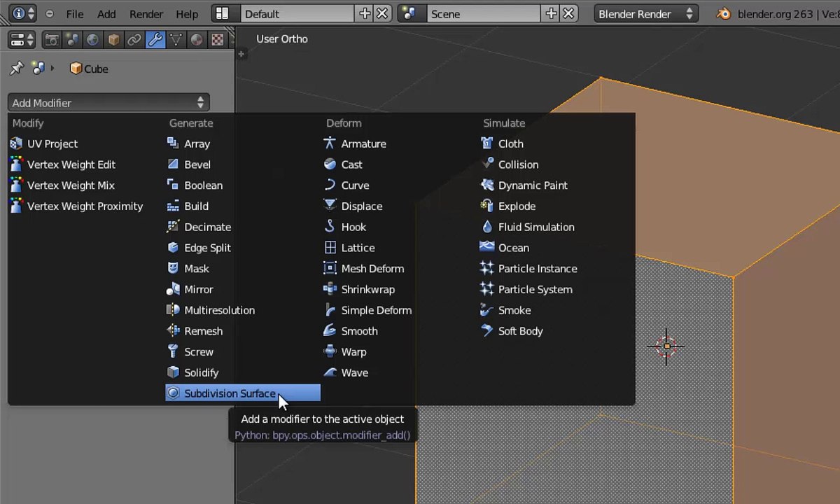Open the Info editor type selector

[x=23, y=13]
